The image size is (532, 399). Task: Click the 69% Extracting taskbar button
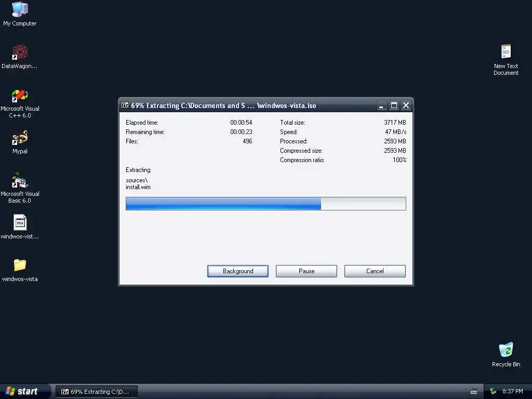97,392
